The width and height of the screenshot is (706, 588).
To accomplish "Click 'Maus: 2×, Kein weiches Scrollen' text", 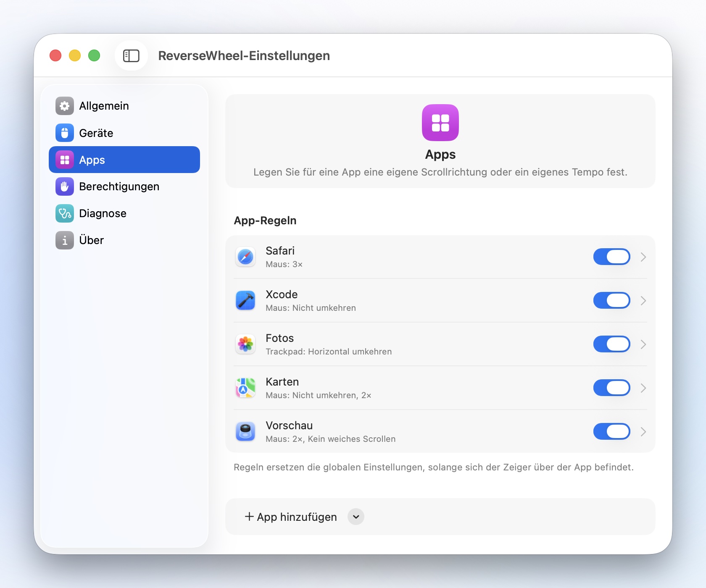I will point(331,439).
